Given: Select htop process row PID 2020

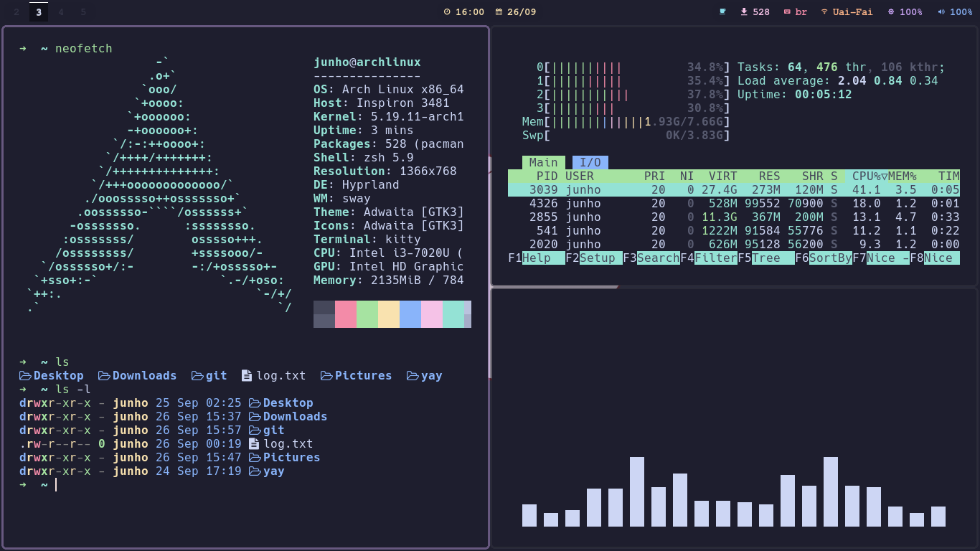Looking at the screenshot, I should point(734,244).
